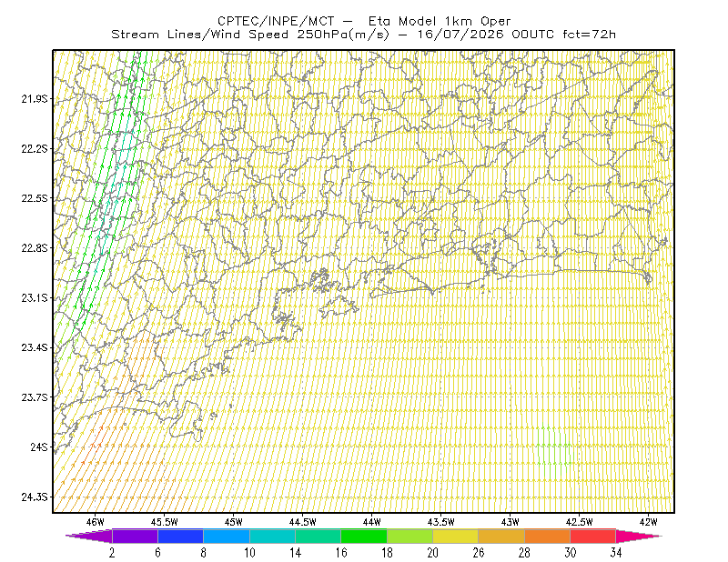The width and height of the screenshot is (728, 562).
Task: Click the green 16–18 legend segment
Action: [364, 536]
